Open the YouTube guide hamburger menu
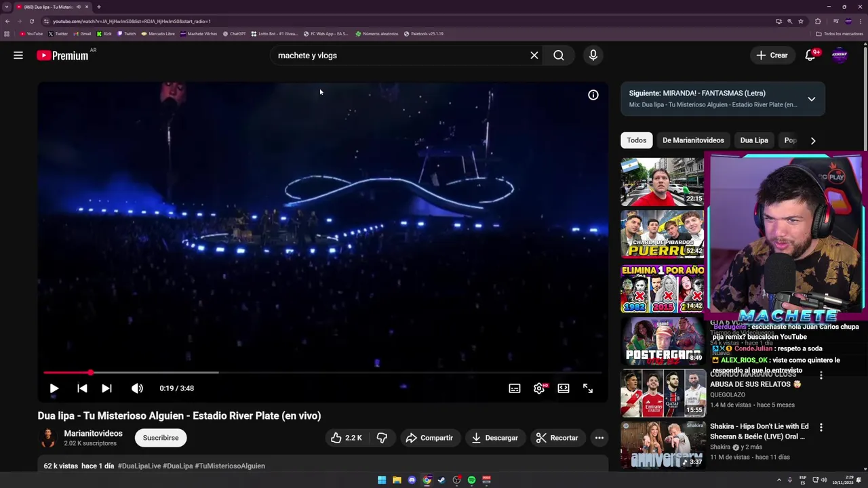The image size is (868, 488). click(18, 56)
